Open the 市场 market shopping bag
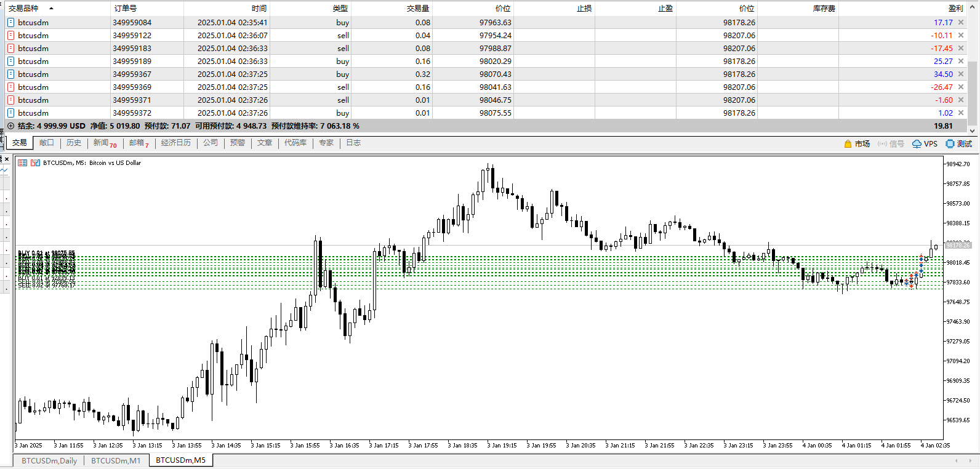This screenshot has height=469, width=980. pos(857,143)
